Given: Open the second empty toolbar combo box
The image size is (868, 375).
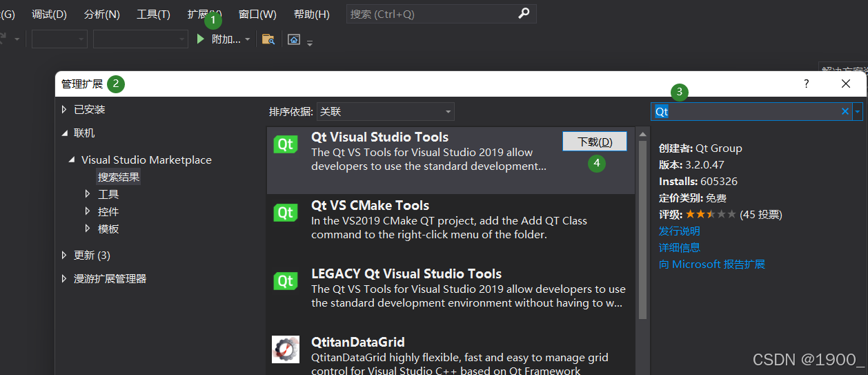Looking at the screenshot, I should point(140,39).
